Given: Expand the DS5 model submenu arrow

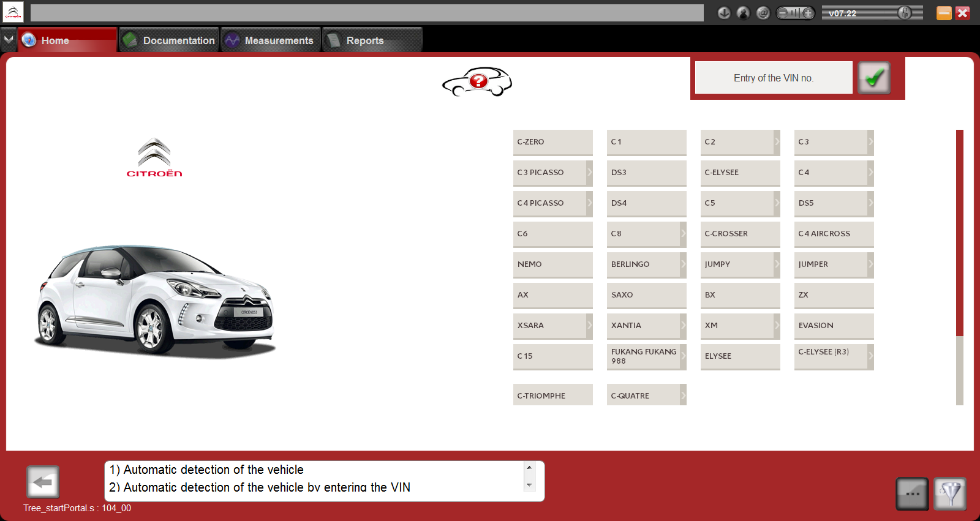Looking at the screenshot, I should 870,203.
